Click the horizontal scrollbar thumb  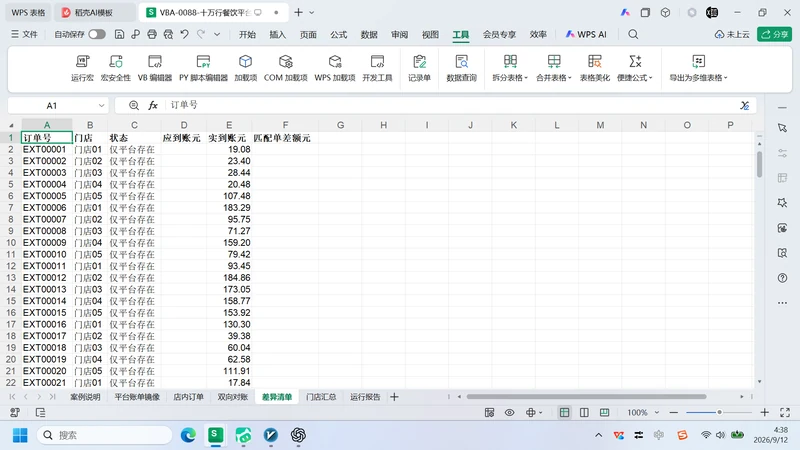[586, 396]
